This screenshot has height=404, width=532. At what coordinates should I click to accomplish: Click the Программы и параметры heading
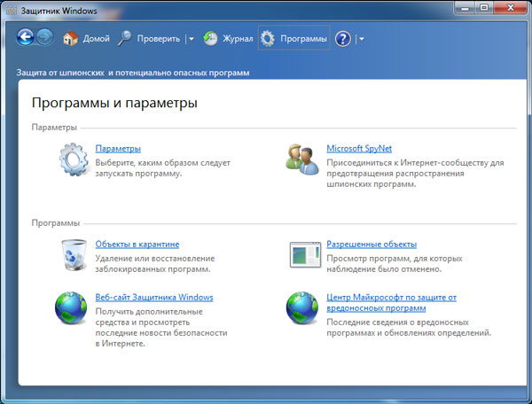(114, 103)
